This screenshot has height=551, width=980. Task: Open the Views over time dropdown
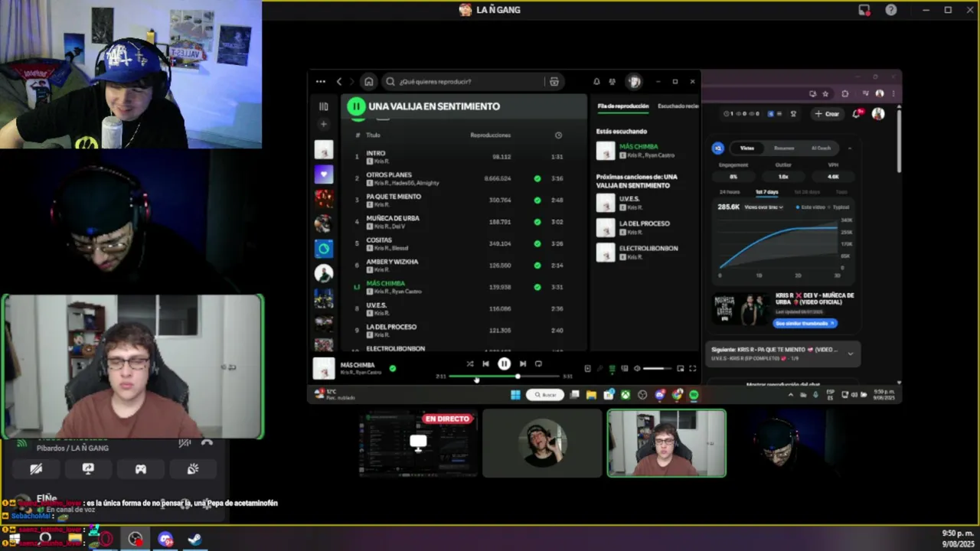[763, 207]
